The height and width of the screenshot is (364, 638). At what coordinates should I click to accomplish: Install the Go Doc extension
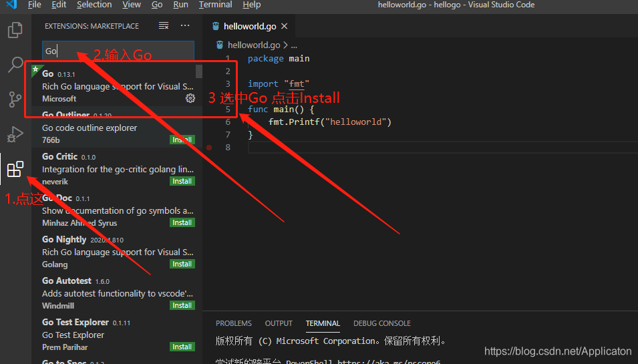(182, 222)
